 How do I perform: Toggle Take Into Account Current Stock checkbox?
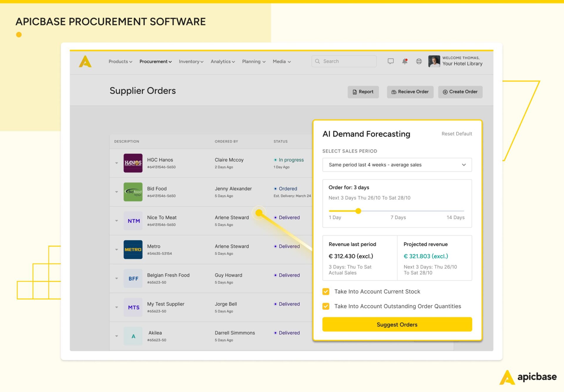[326, 292]
